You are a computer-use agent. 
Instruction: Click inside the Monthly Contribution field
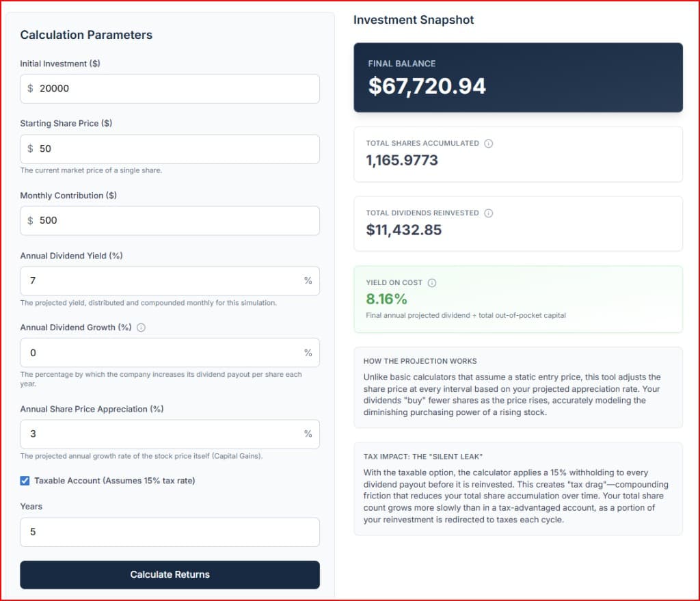[x=170, y=220]
